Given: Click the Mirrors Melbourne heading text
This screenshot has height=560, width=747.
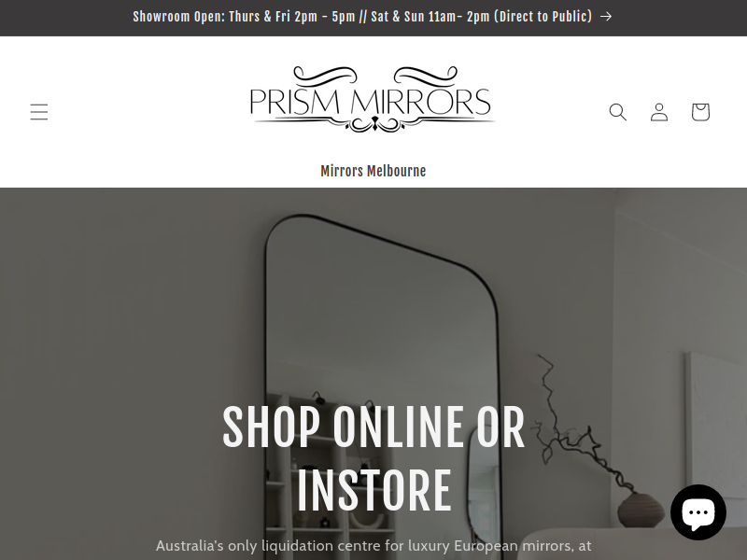Looking at the screenshot, I should point(373,171).
